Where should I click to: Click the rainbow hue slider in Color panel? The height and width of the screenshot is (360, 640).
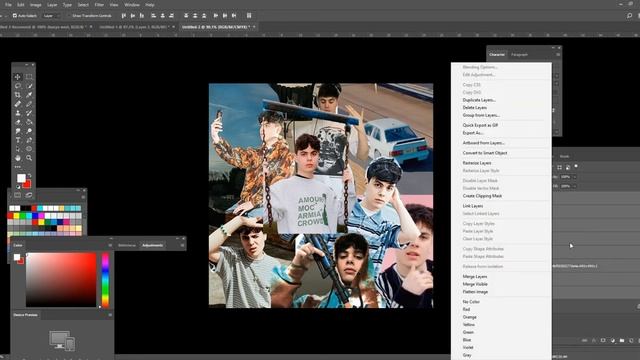click(105, 280)
